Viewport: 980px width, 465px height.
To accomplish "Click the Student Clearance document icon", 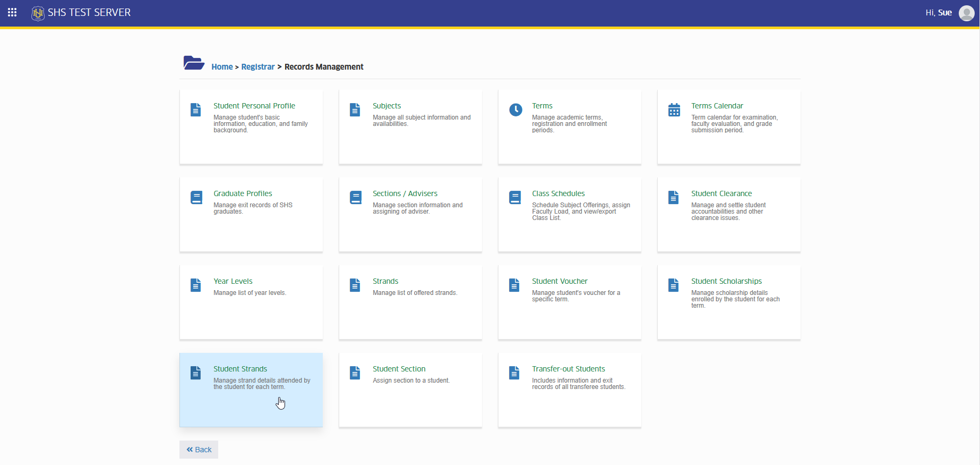I will coord(674,197).
